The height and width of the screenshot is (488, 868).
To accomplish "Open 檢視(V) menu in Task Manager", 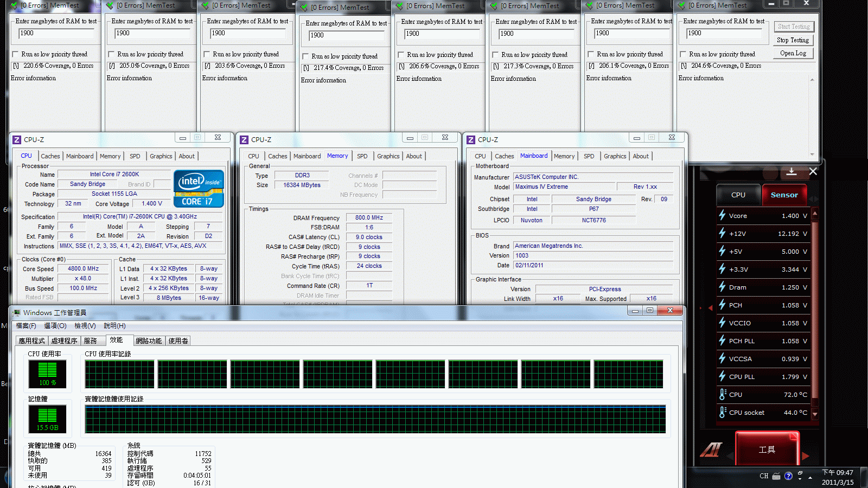I will (85, 326).
